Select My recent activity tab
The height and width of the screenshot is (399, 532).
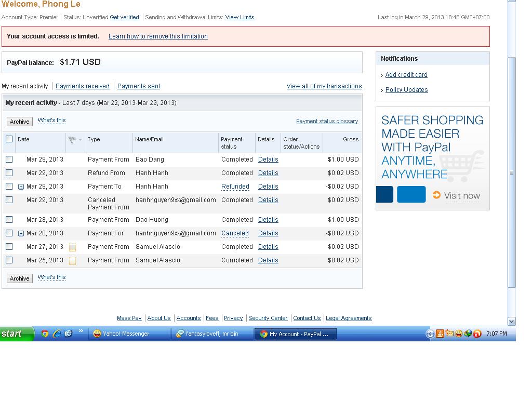click(25, 86)
